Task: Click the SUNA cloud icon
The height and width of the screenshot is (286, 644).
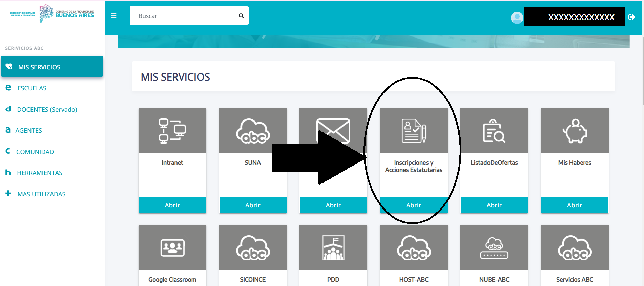Action: click(253, 131)
